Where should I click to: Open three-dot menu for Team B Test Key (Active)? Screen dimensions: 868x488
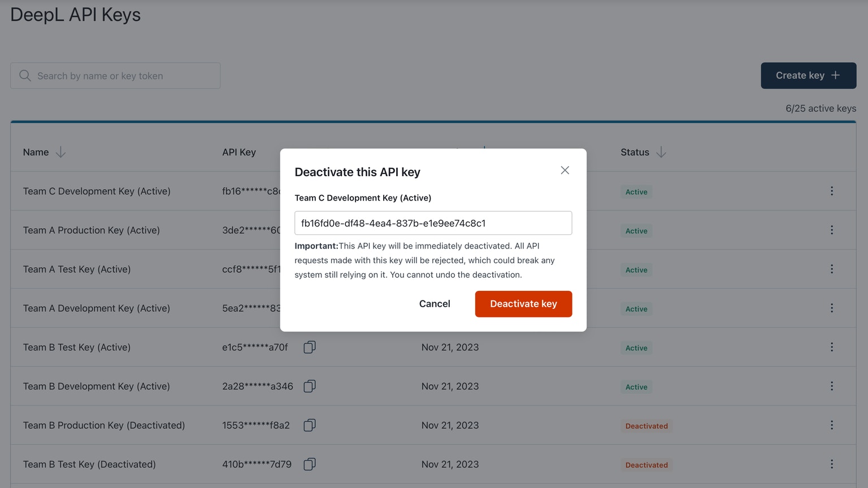pos(831,347)
